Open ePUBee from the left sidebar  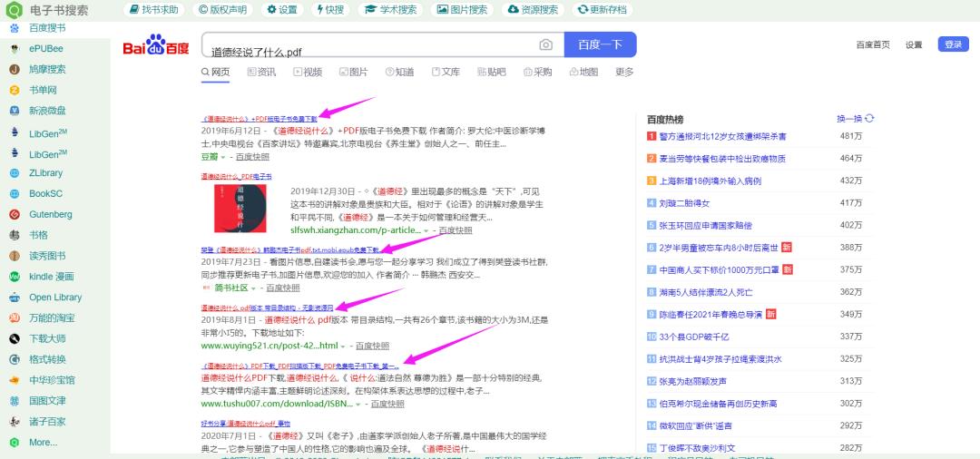[45, 49]
